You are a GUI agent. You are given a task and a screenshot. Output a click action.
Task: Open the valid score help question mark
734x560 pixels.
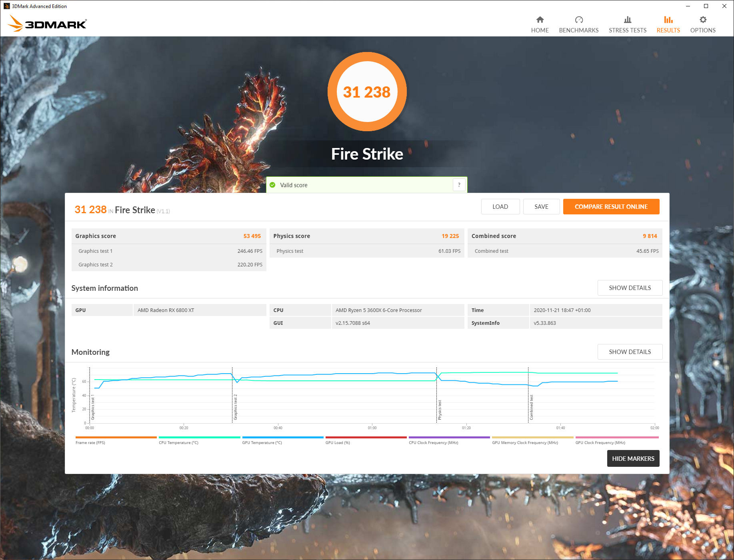click(459, 185)
